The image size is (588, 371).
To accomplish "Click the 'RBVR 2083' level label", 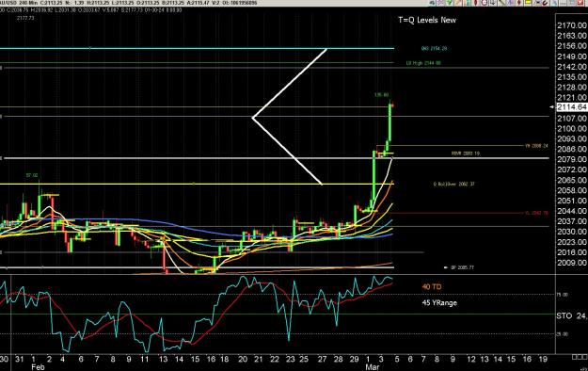I will (x=466, y=153).
